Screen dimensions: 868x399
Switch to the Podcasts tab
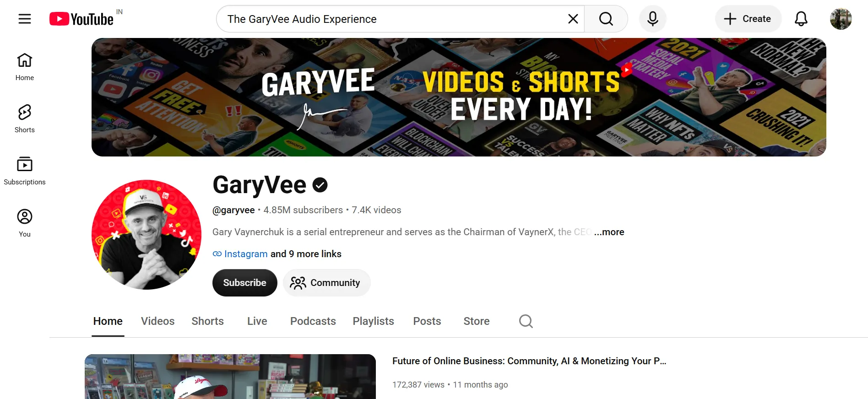point(313,321)
